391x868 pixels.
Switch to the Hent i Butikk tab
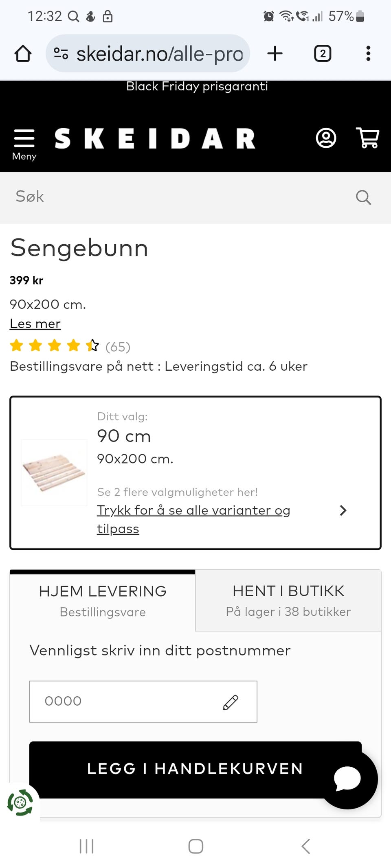[x=288, y=601]
